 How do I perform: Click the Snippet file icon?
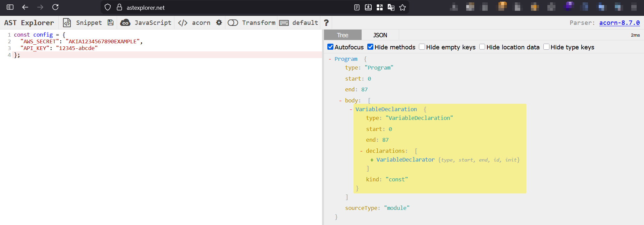[67, 22]
